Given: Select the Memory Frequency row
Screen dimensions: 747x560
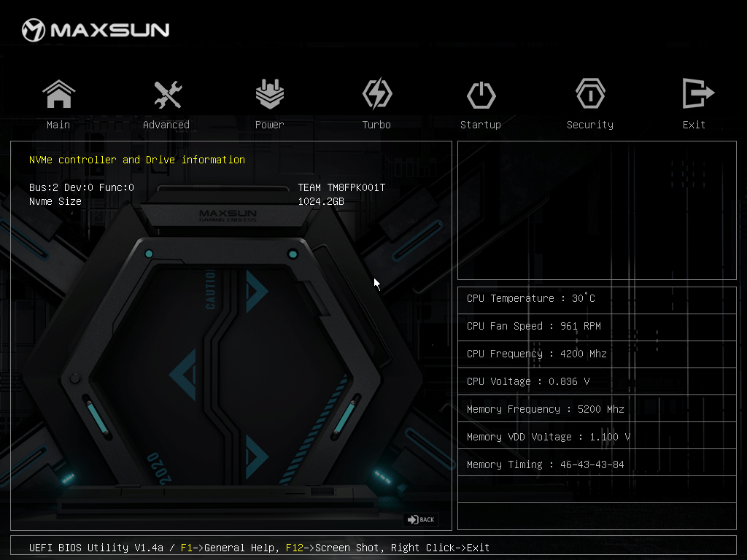Looking at the screenshot, I should tap(546, 409).
